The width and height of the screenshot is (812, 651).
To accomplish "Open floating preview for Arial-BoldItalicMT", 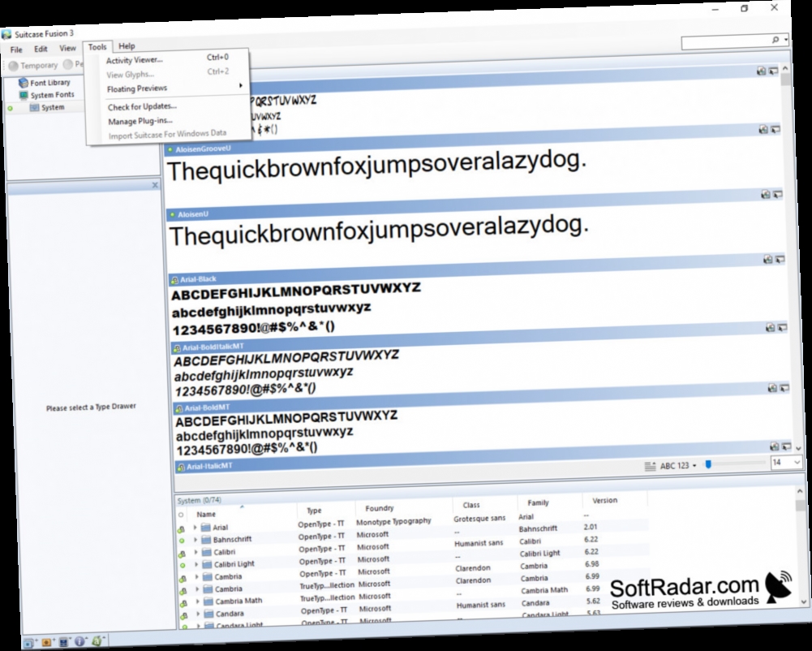I will point(783,327).
